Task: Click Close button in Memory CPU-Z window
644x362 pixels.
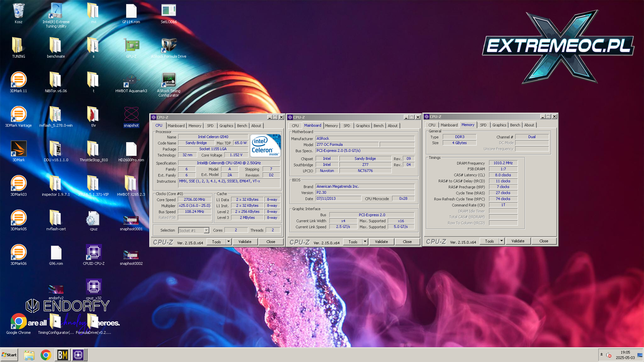Action: (544, 241)
